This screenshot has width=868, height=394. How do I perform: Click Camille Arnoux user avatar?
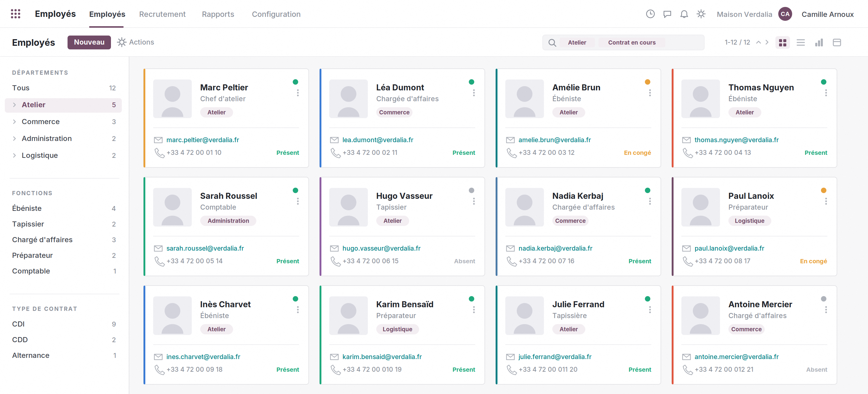[x=785, y=14]
